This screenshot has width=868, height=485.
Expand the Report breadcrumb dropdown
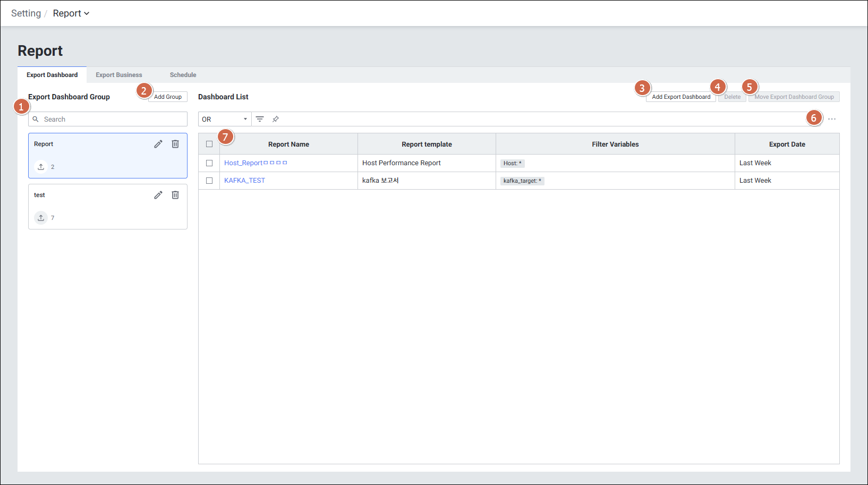[71, 13]
